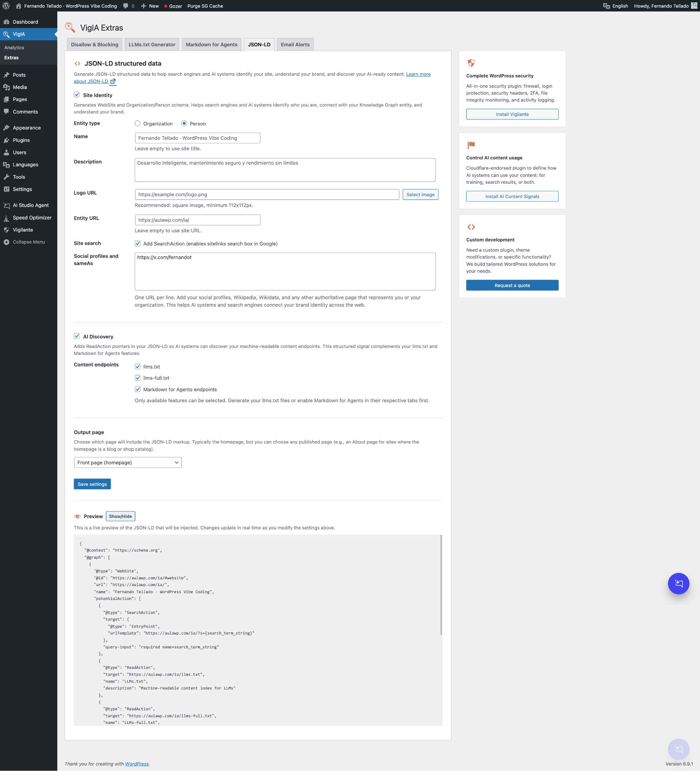Open comments via the speech bubble icon
The width and height of the screenshot is (700, 771).
126,6
